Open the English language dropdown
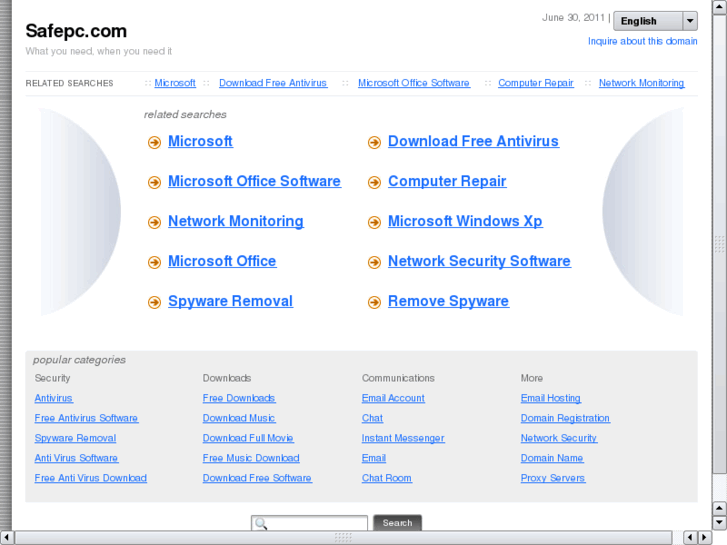The width and height of the screenshot is (727, 545). click(x=646, y=21)
